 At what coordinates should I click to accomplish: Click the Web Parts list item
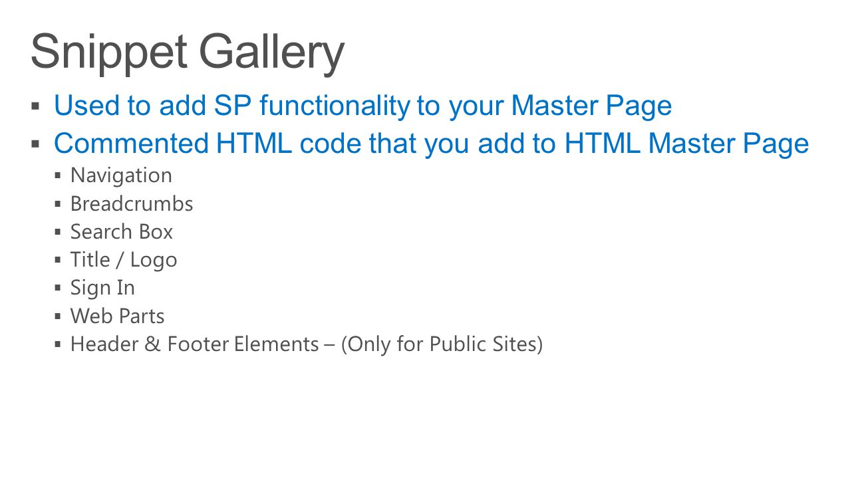coord(118,316)
